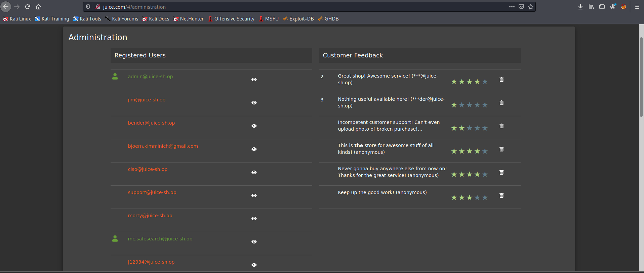Show details for ciso@juice-sh.op with eye icon
Viewport: 644px width, 273px height.
[x=254, y=172]
